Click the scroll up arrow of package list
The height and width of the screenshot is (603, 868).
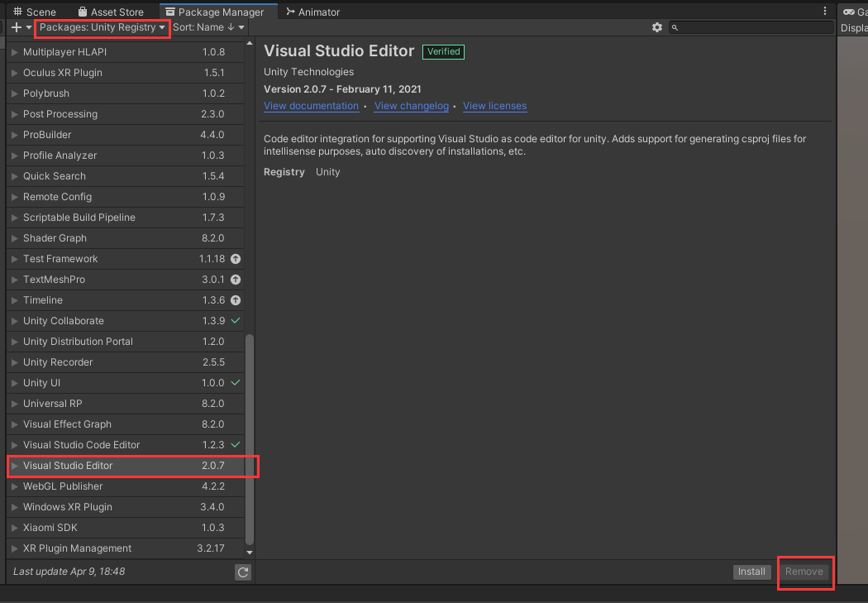tap(250, 43)
